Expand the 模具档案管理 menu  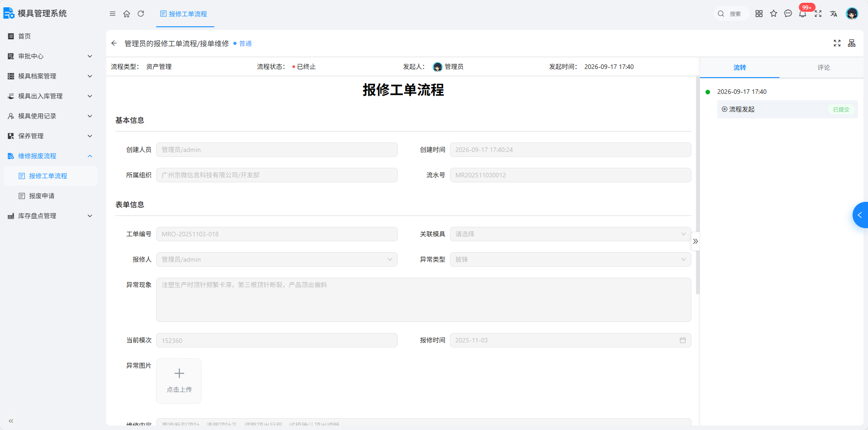click(51, 76)
